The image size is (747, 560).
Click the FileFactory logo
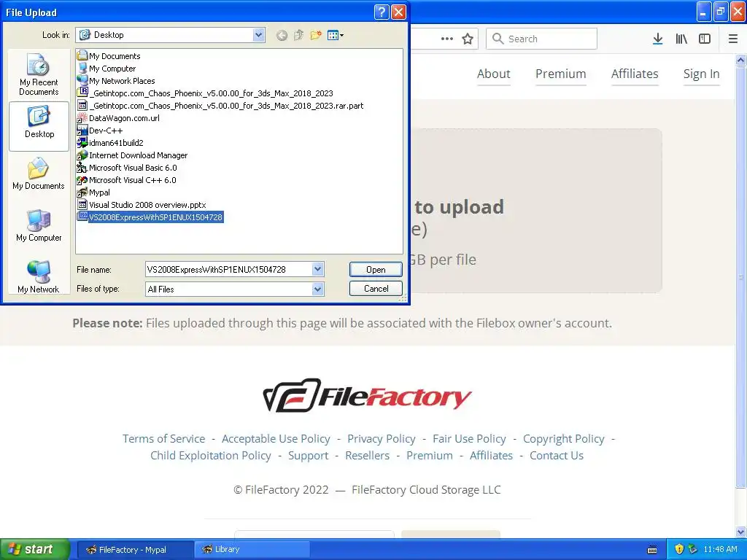(x=368, y=395)
